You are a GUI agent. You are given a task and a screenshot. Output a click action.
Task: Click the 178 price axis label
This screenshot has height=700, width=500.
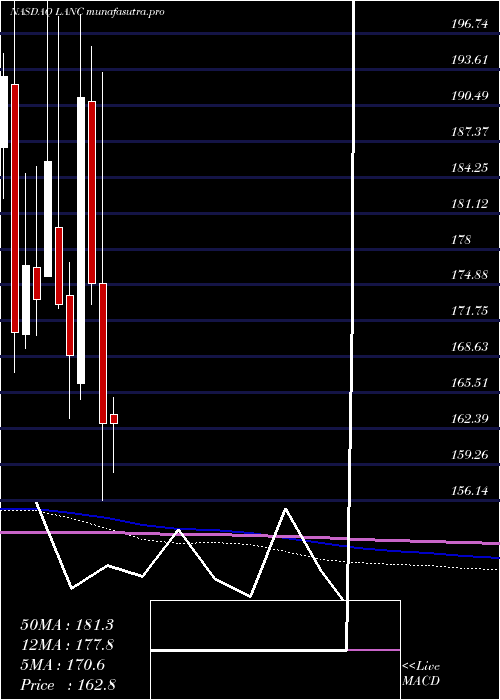pos(461,240)
